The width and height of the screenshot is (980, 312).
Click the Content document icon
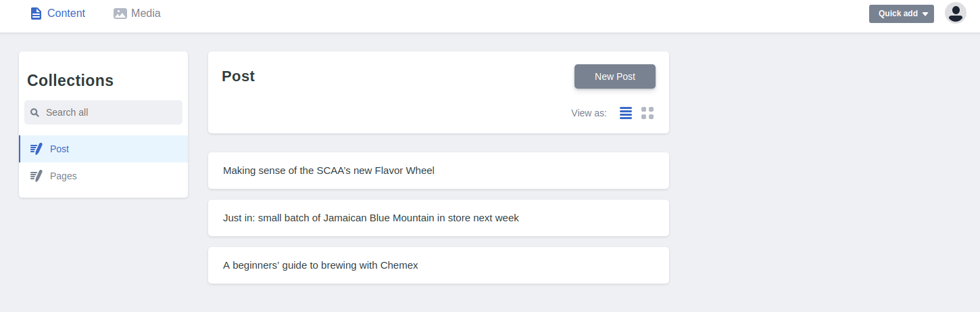[x=36, y=14]
